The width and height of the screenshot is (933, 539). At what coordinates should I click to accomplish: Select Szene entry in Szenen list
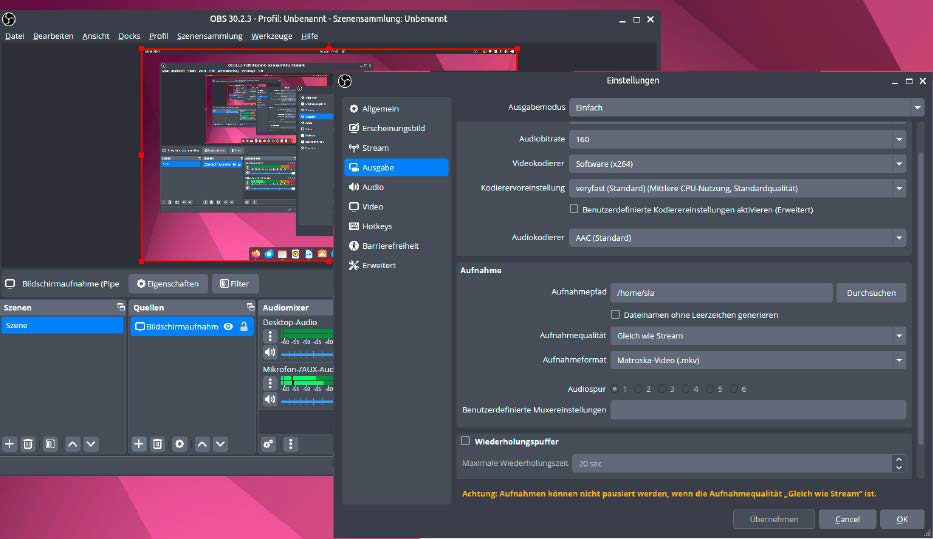62,325
